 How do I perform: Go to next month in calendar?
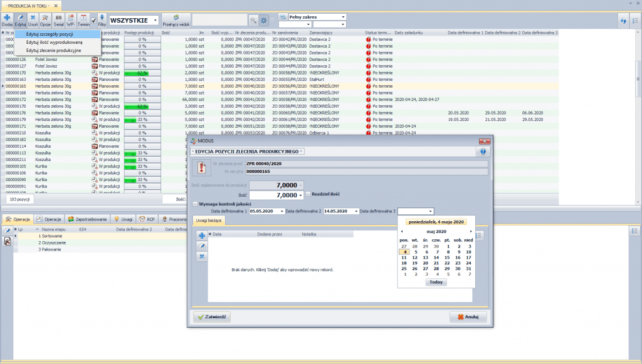[471, 231]
